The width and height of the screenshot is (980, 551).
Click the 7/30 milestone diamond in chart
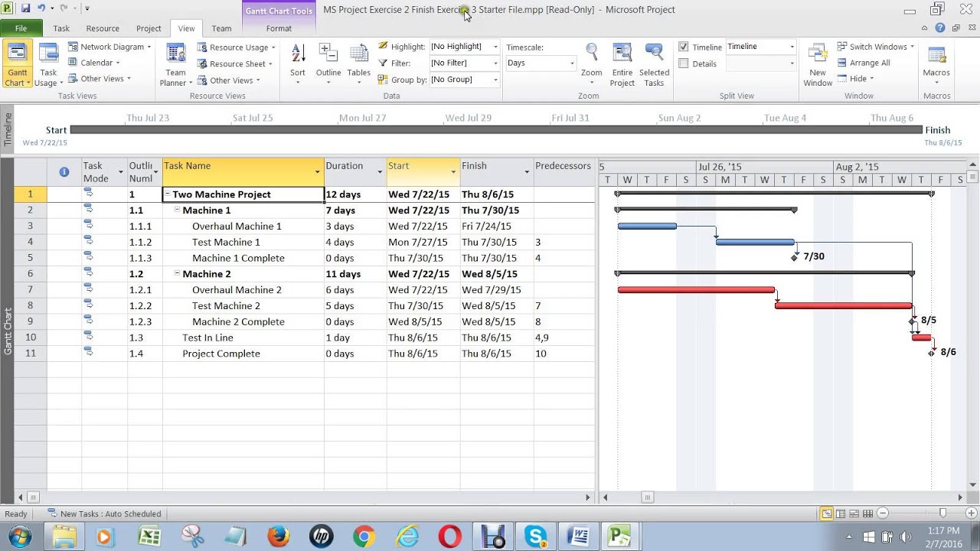(795, 258)
